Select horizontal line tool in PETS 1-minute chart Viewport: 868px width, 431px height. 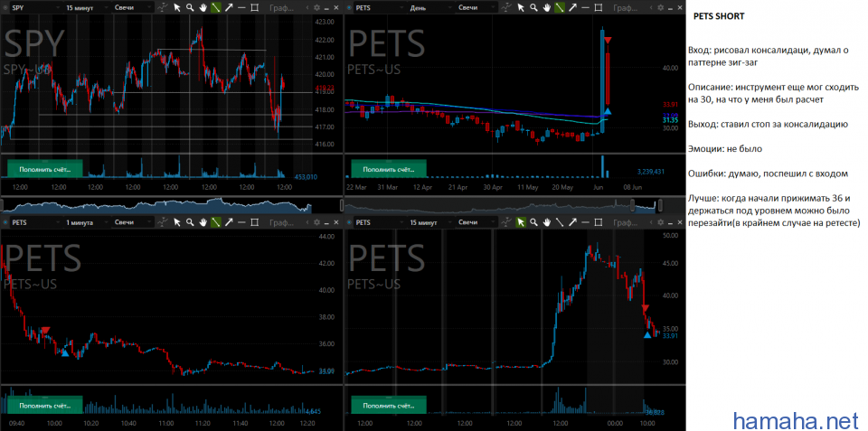242,222
